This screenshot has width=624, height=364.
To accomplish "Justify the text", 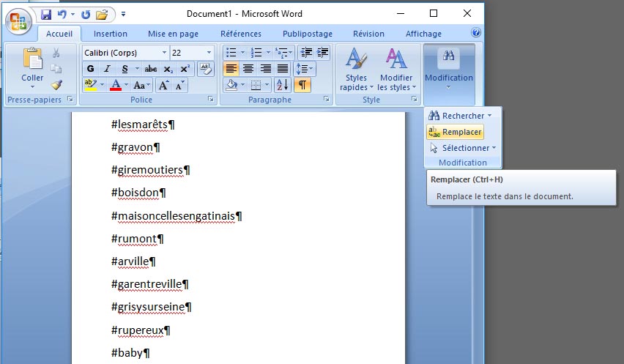I will point(283,69).
